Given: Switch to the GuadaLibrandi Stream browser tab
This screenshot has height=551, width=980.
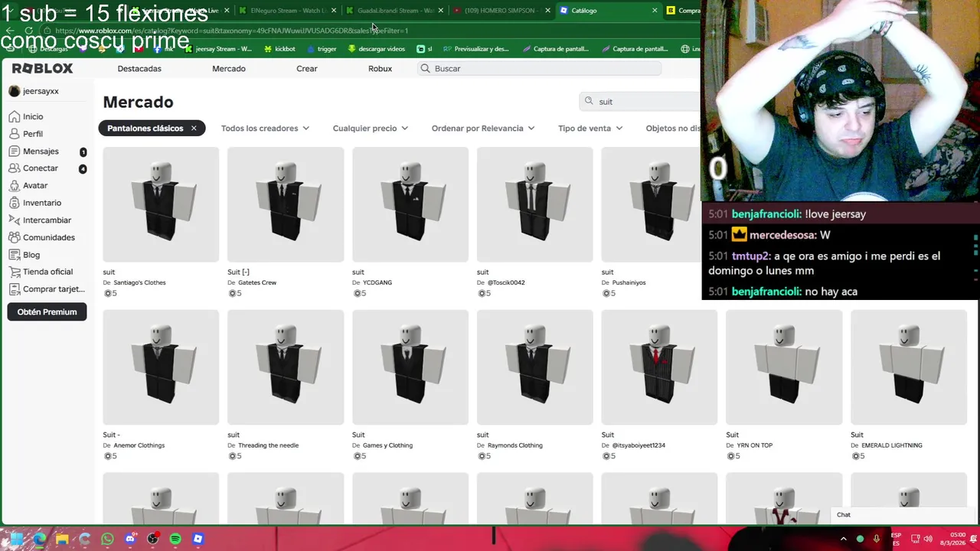Looking at the screenshot, I should [x=394, y=11].
